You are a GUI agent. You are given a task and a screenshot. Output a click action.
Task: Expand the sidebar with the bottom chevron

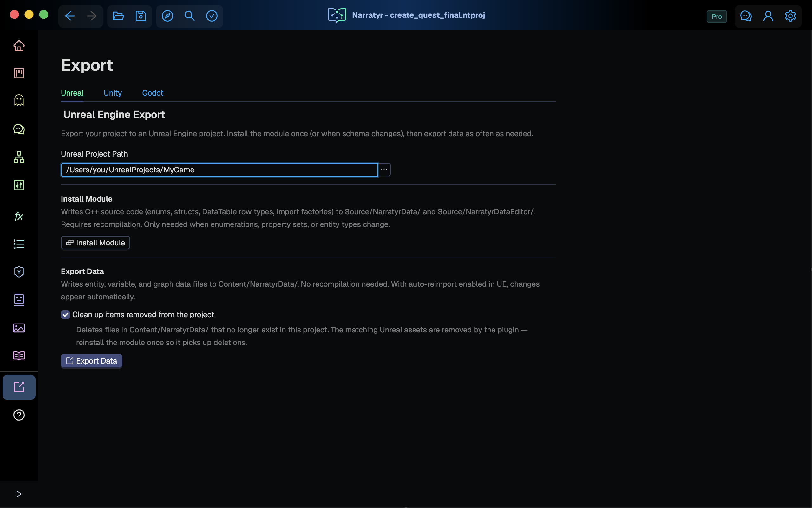click(x=19, y=494)
